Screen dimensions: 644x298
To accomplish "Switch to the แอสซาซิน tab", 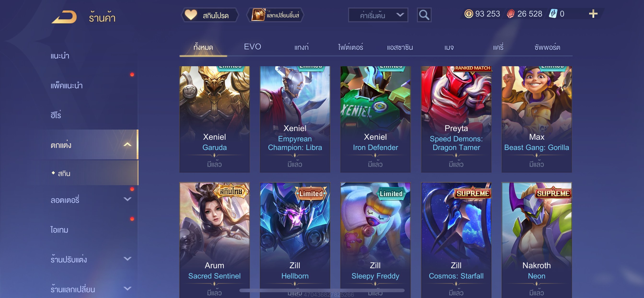I will [400, 47].
